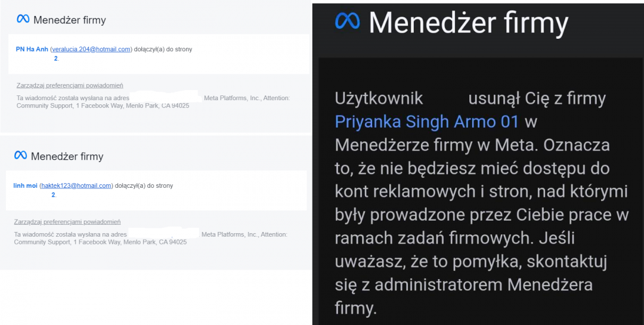Click the Meta logo in the PN Ha Anh email
The image size is (644, 325).
[23, 20]
